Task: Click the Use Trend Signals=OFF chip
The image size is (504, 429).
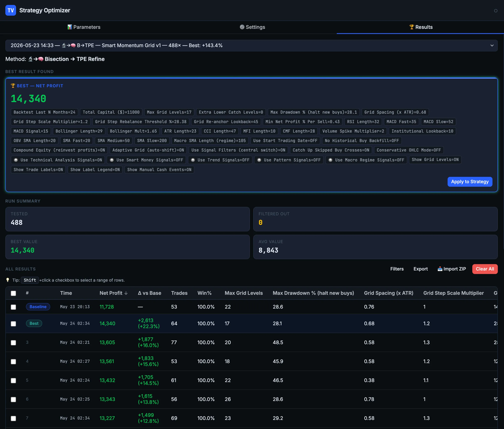Action: click(220, 160)
